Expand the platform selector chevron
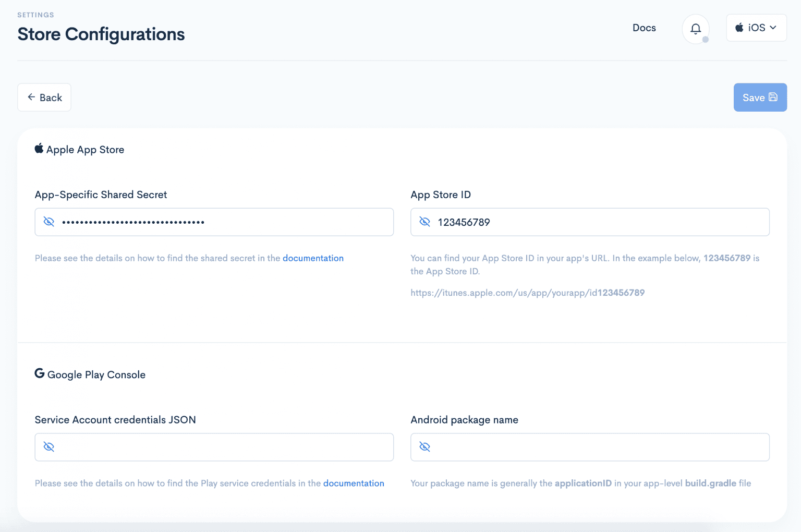 click(774, 28)
